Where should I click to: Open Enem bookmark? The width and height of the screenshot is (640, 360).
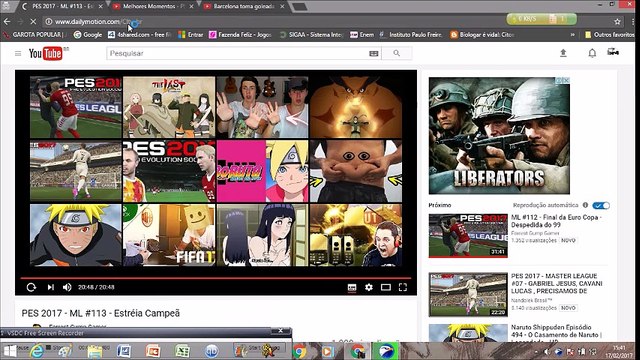(x=362, y=35)
